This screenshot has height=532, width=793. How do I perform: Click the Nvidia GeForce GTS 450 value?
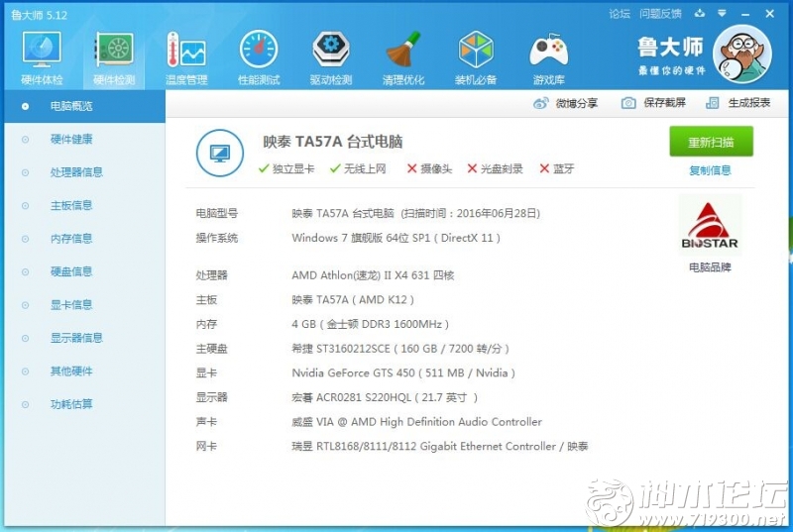[403, 372]
